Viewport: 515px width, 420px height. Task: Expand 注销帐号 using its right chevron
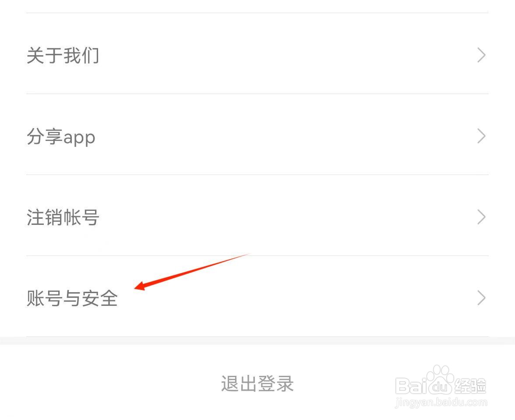click(481, 217)
